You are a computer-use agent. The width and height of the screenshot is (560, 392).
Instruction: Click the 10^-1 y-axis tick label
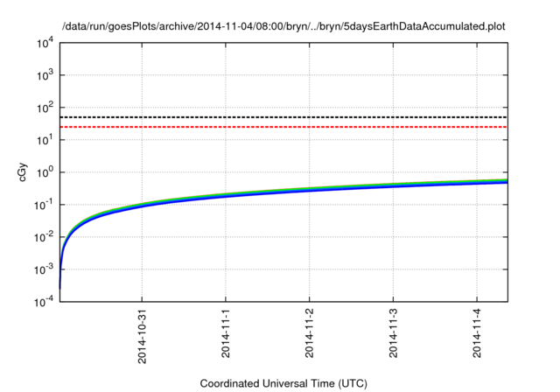(x=44, y=205)
